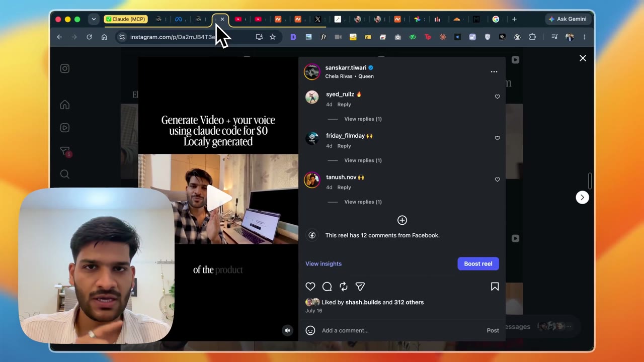Toggle the reel's audio mute button
This screenshot has height=362, width=644.
pyautogui.click(x=287, y=330)
